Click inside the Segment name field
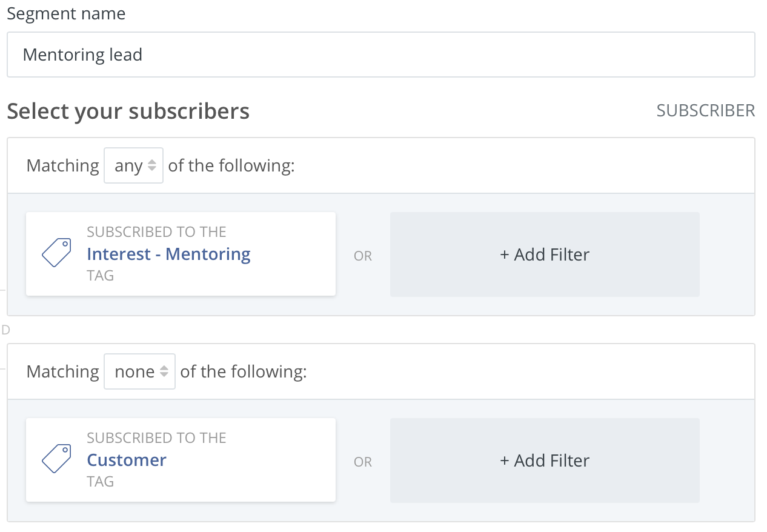Viewport: 767px width, 532px height. [380, 55]
